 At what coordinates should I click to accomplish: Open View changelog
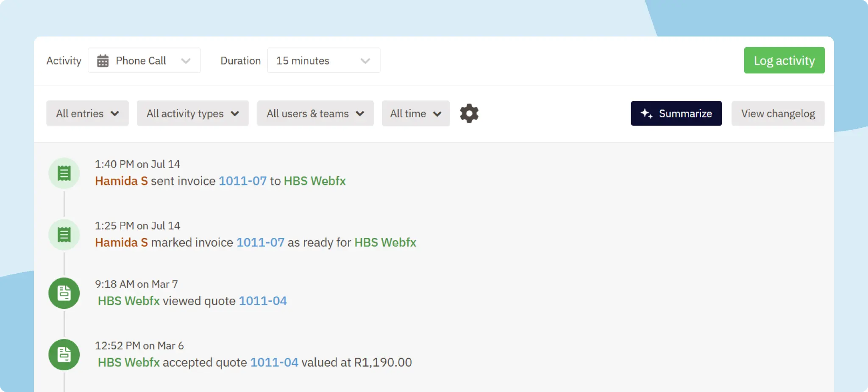point(777,113)
